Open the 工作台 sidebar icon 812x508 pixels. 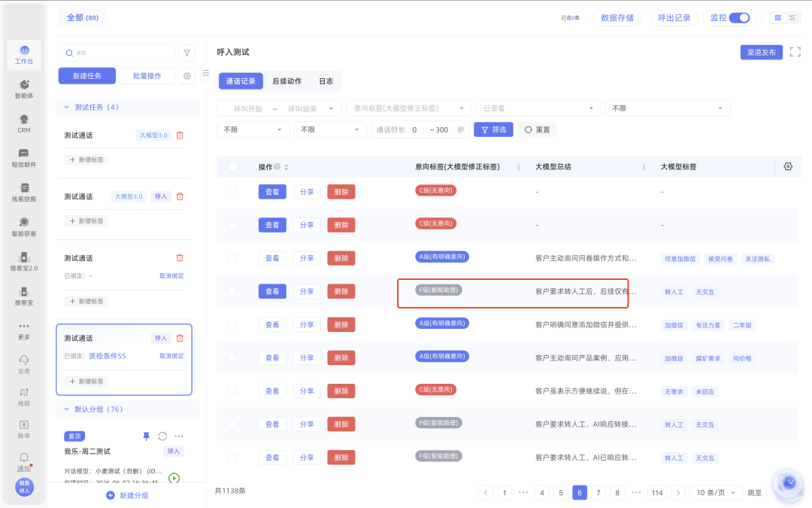pos(24,54)
